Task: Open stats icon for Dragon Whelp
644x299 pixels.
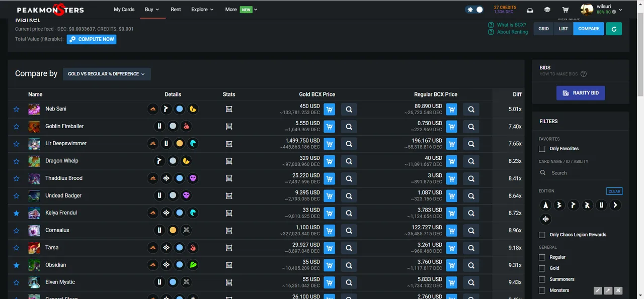Action: point(229,161)
